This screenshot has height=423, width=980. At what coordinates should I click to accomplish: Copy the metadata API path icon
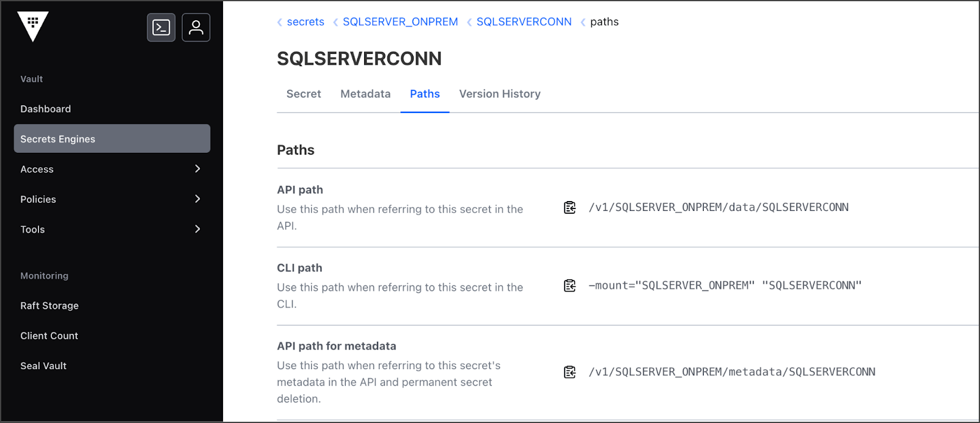[x=570, y=372]
